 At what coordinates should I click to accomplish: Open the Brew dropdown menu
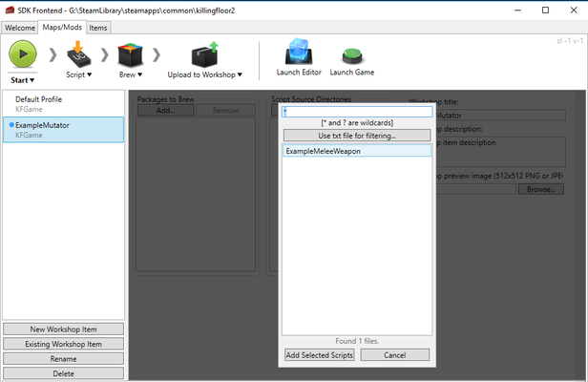click(x=140, y=74)
